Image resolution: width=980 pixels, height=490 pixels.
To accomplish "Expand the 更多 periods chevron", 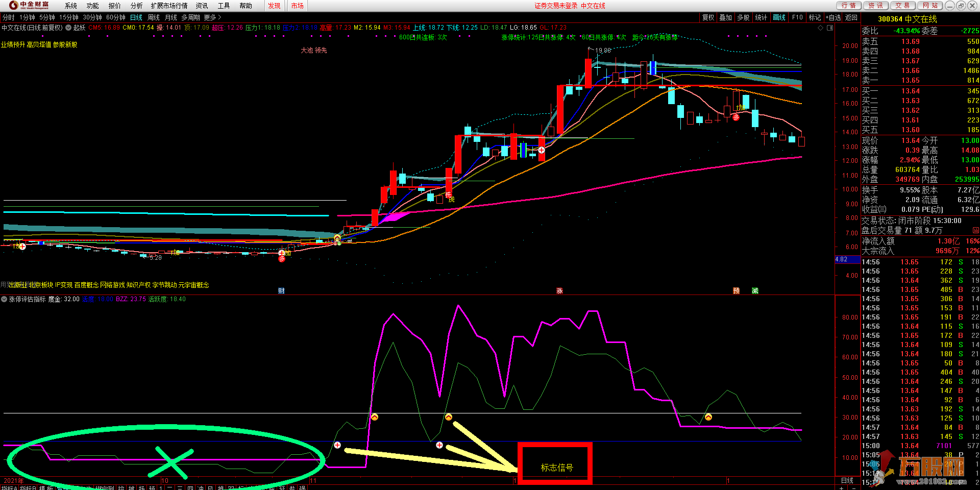I will click(213, 17).
